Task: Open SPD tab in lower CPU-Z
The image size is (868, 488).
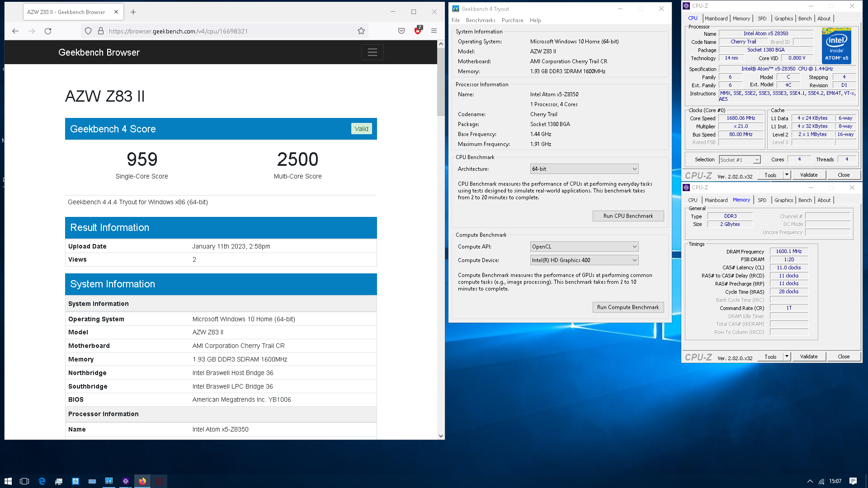Action: 762,200
